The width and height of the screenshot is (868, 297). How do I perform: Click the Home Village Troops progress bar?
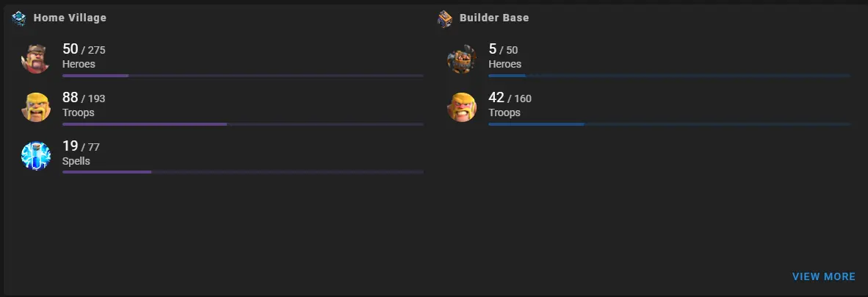243,124
